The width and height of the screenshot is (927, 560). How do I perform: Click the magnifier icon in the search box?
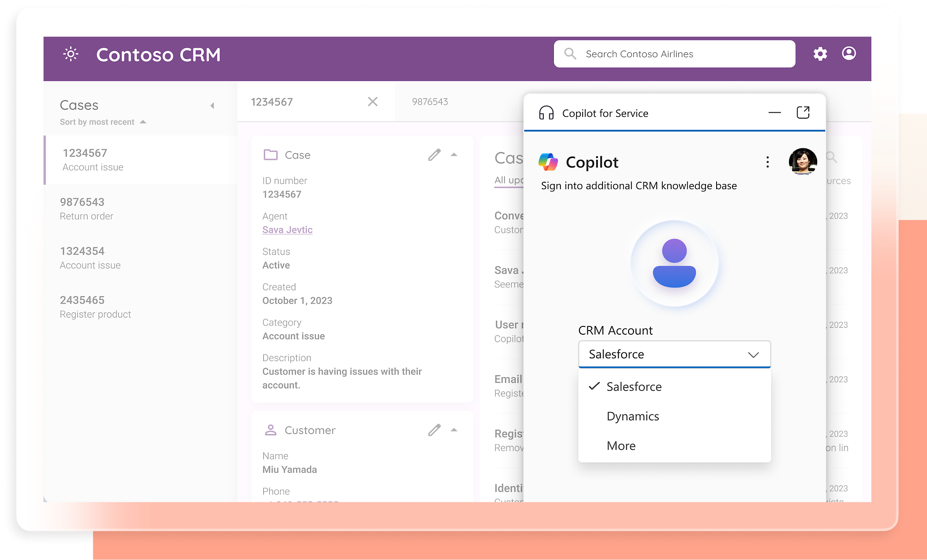point(570,54)
